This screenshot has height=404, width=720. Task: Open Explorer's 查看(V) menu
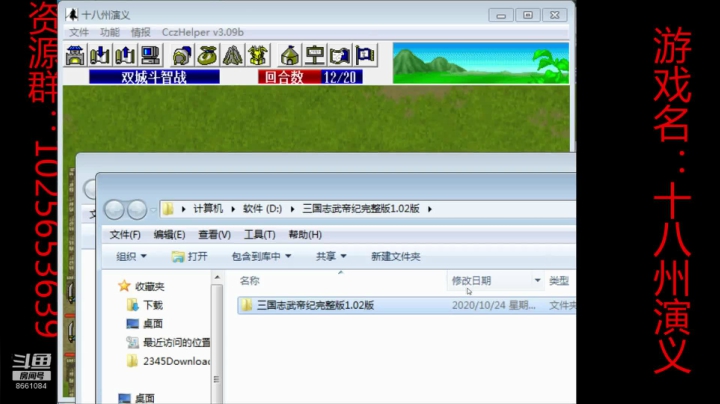214,235
